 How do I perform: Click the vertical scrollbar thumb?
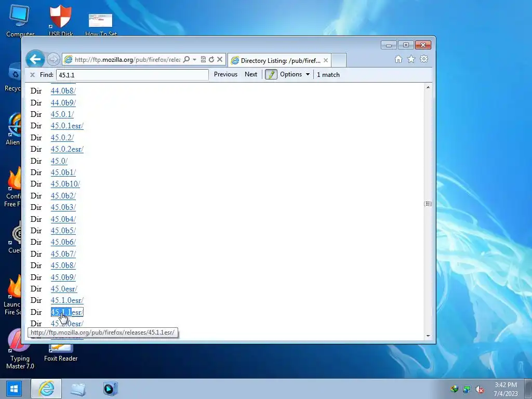click(x=428, y=204)
